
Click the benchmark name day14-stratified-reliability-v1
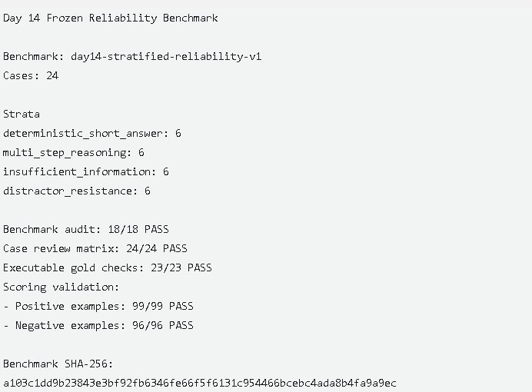pos(166,56)
